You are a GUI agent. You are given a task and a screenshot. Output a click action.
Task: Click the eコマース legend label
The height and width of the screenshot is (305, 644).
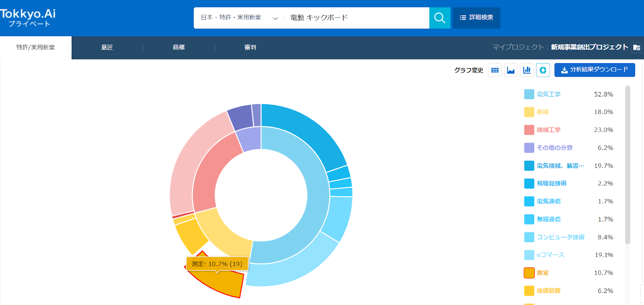coord(550,255)
